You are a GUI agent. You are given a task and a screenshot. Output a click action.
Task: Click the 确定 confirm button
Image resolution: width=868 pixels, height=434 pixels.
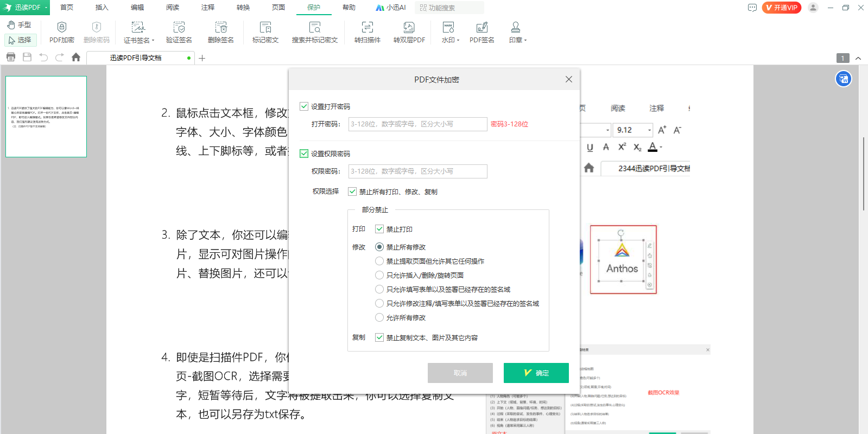(x=536, y=373)
